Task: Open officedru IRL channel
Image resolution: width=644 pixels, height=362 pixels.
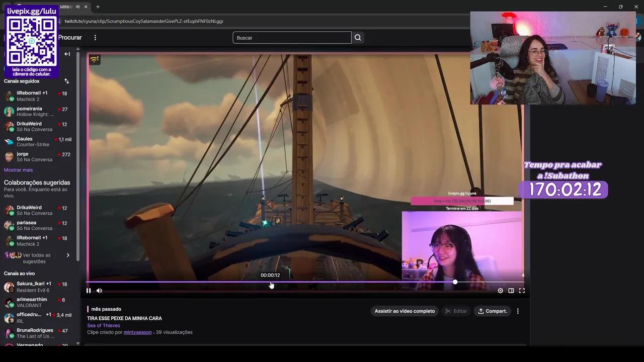Action: pos(37,318)
